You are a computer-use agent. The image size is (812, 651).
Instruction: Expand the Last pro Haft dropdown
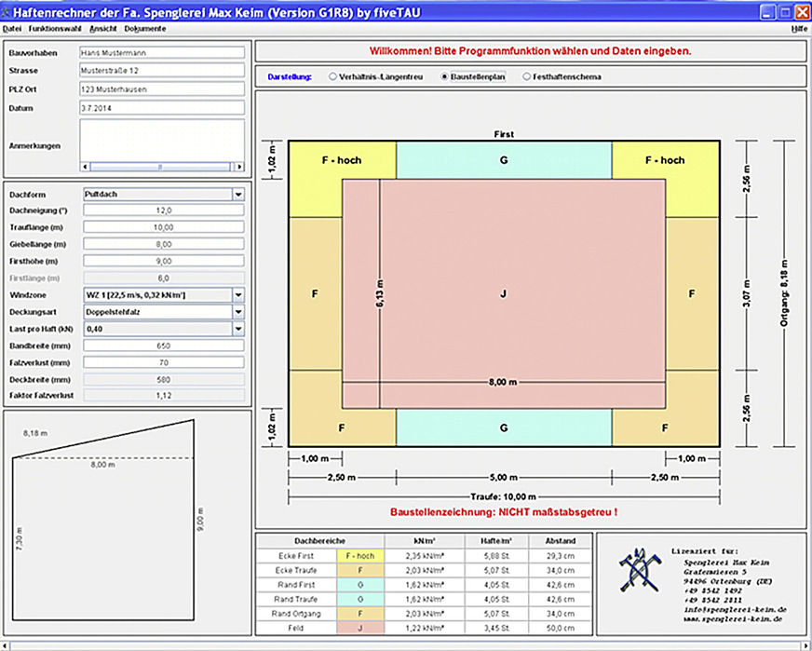point(238,329)
